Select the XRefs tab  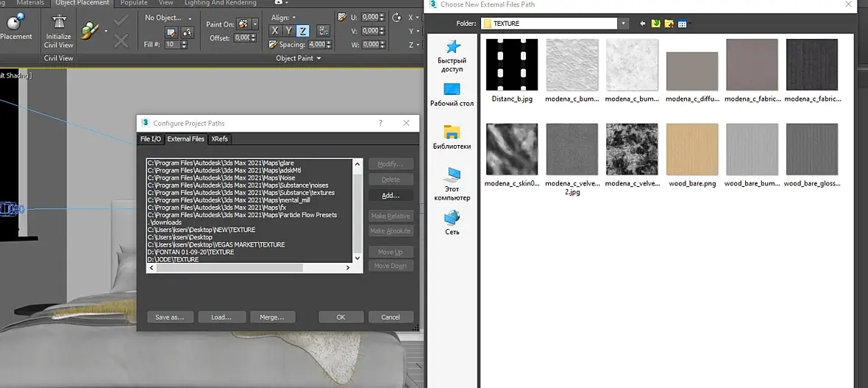point(219,139)
